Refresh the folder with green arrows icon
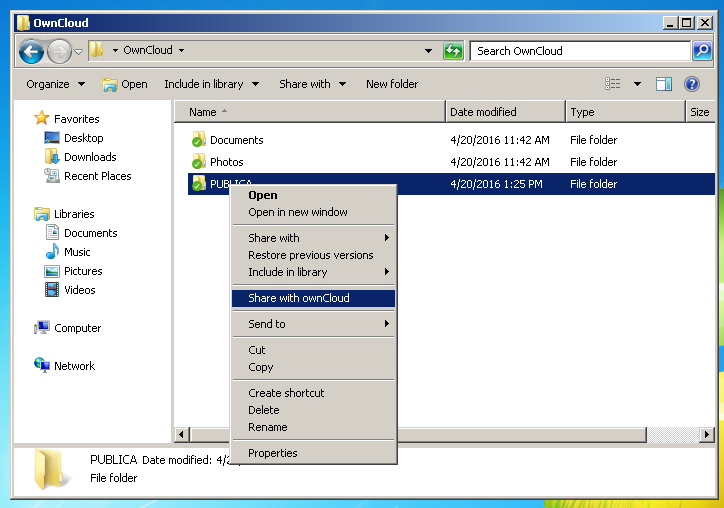 click(x=453, y=50)
